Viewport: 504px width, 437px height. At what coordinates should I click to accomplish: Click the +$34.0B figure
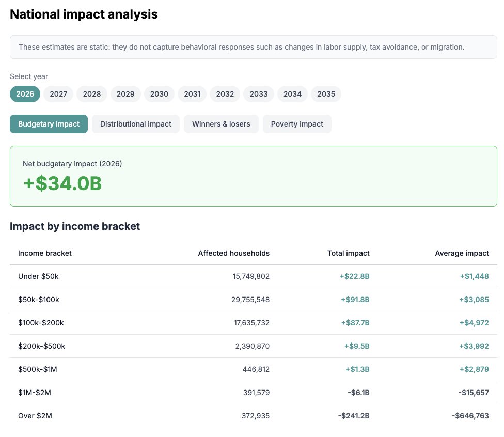62,183
